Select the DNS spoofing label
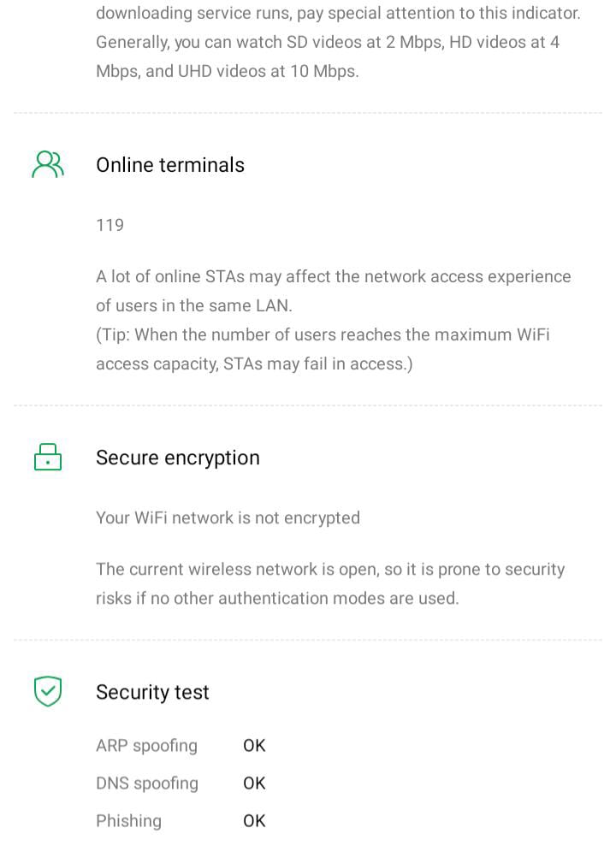Viewport: 616px width, 863px height. pyautogui.click(x=147, y=783)
